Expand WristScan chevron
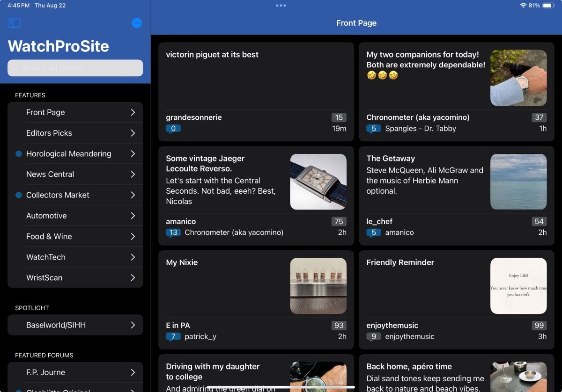The width and height of the screenshot is (562, 392). (x=133, y=277)
